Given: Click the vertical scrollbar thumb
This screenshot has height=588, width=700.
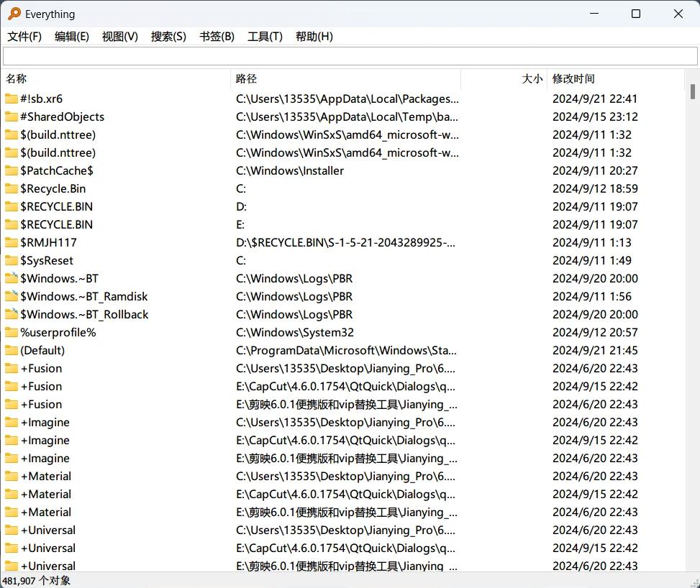Looking at the screenshot, I should 692,92.
